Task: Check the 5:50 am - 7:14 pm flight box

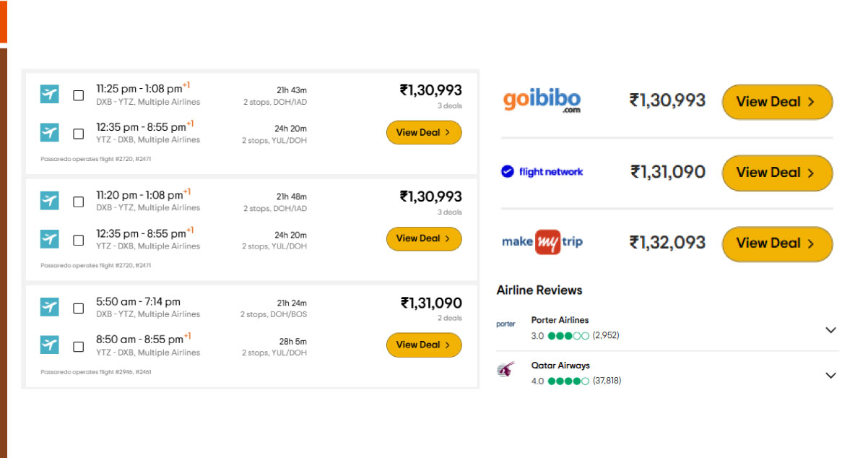Action: 79,308
